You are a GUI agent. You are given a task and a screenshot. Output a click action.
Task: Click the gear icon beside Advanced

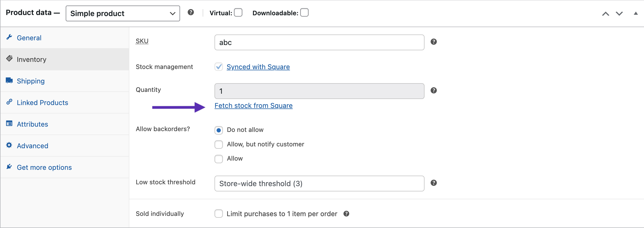(x=9, y=145)
